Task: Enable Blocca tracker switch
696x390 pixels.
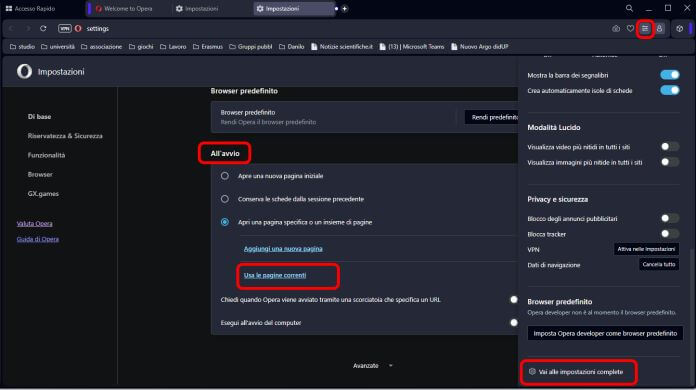Action: coord(669,233)
